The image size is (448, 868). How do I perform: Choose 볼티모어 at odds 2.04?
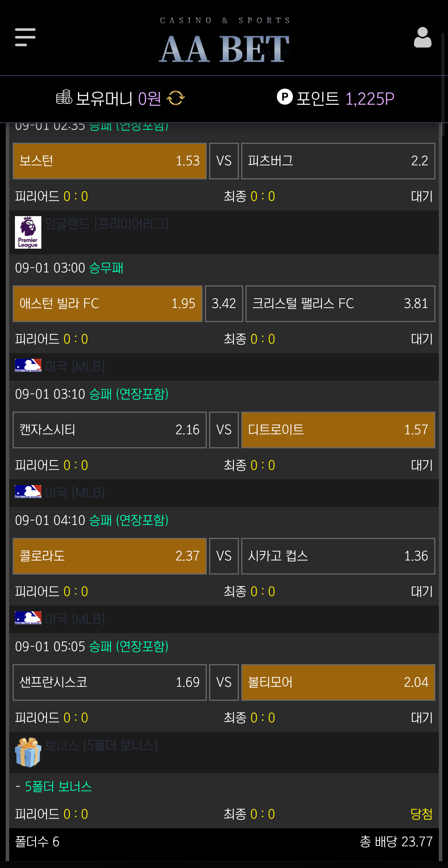[x=338, y=682]
